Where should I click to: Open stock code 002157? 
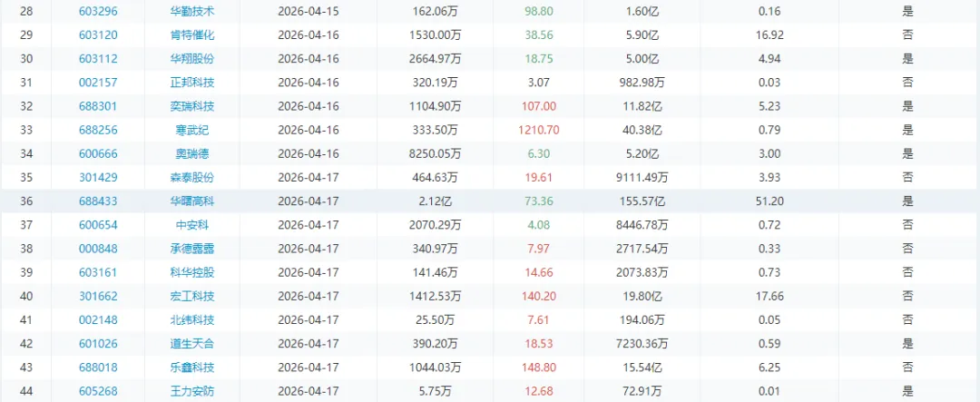pos(98,83)
